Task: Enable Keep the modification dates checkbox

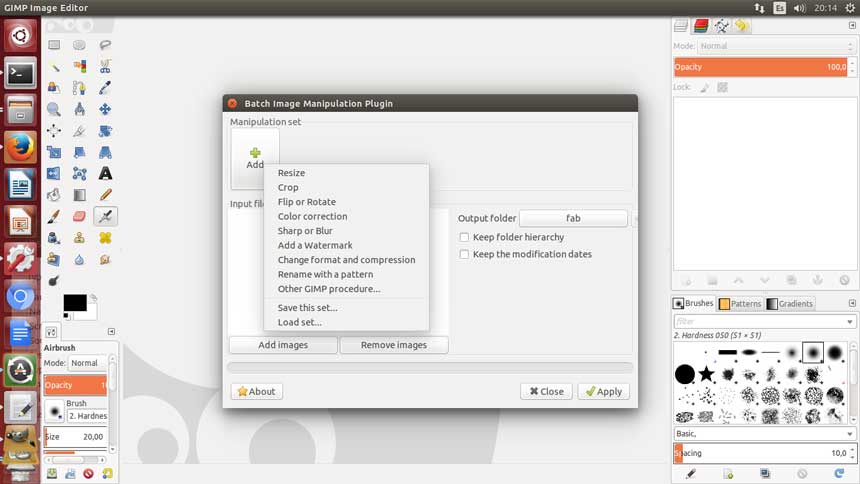Action: (x=464, y=254)
